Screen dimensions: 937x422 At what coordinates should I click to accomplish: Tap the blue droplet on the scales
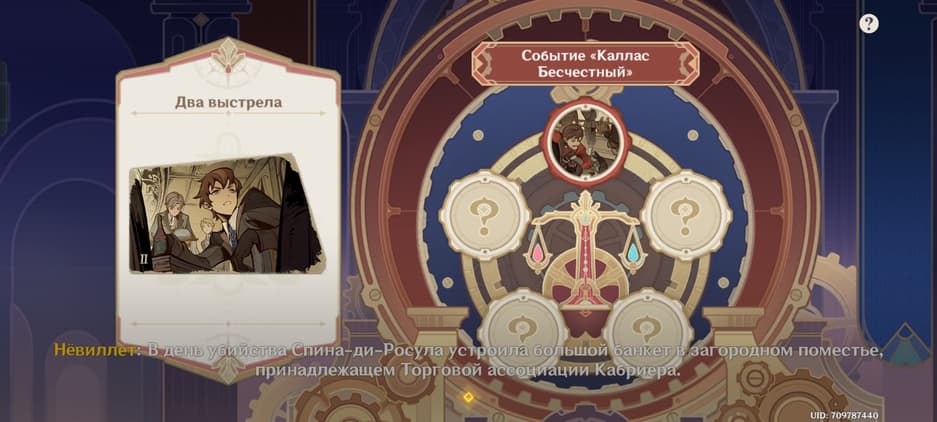(632, 253)
